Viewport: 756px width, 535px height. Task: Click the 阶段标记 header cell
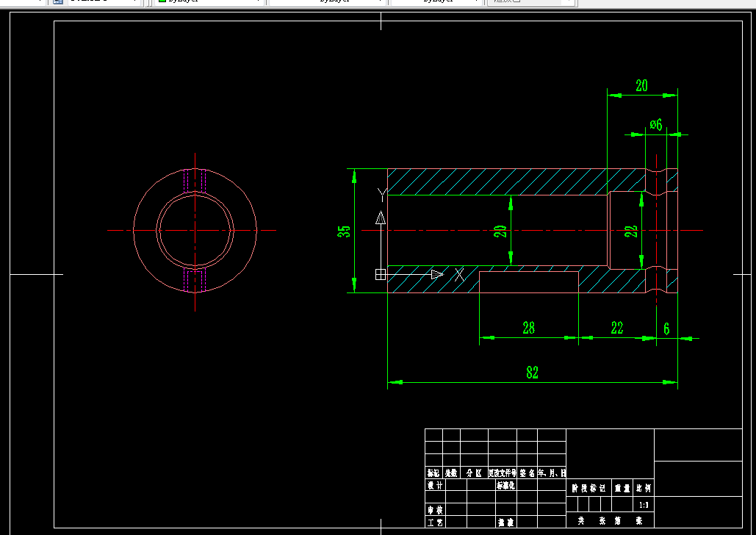pos(589,488)
